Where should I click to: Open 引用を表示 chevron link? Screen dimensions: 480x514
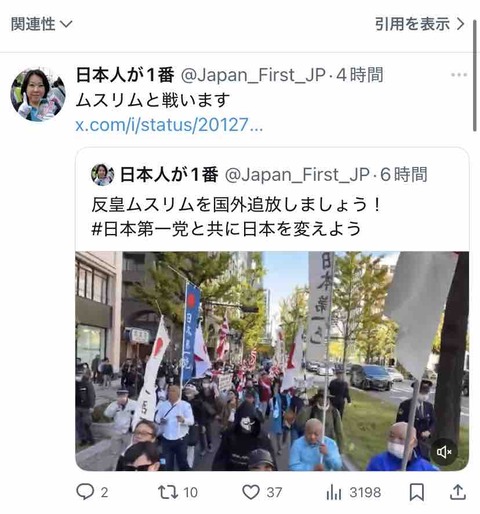coord(420,24)
